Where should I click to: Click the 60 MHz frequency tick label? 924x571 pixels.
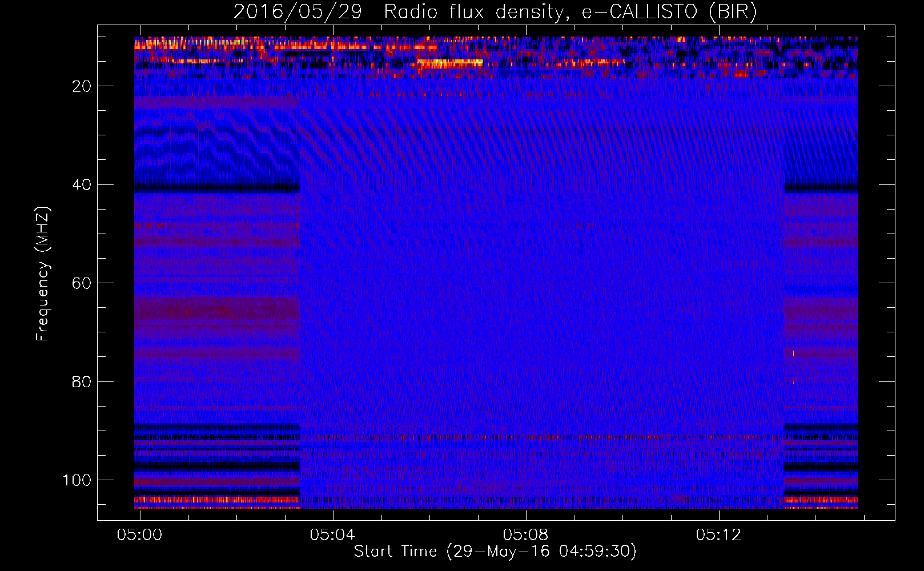point(82,283)
